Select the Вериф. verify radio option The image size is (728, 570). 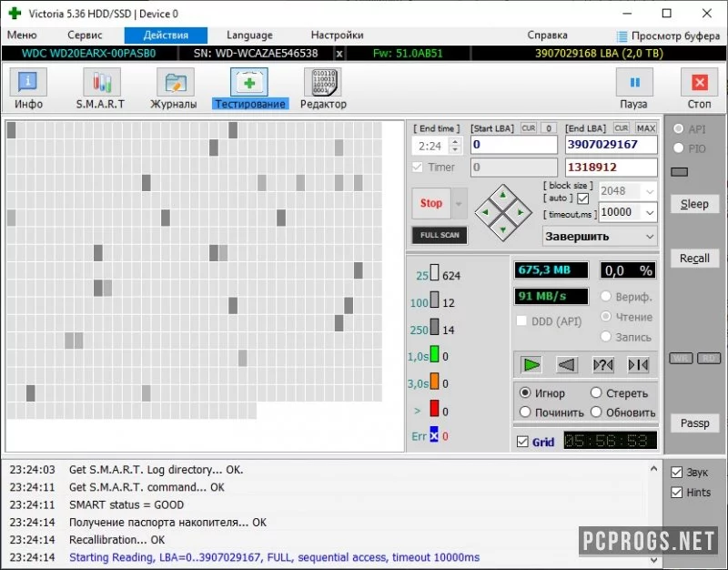point(605,296)
